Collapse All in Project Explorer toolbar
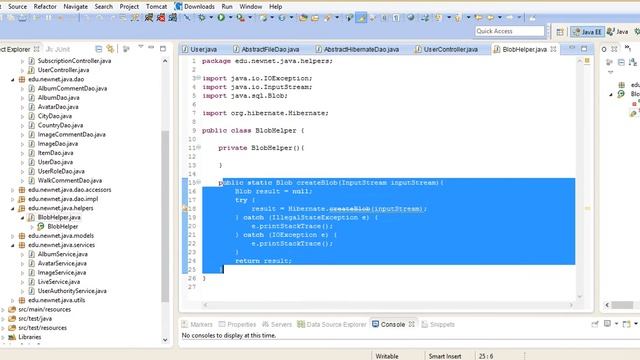640x360 pixels. coord(98,49)
